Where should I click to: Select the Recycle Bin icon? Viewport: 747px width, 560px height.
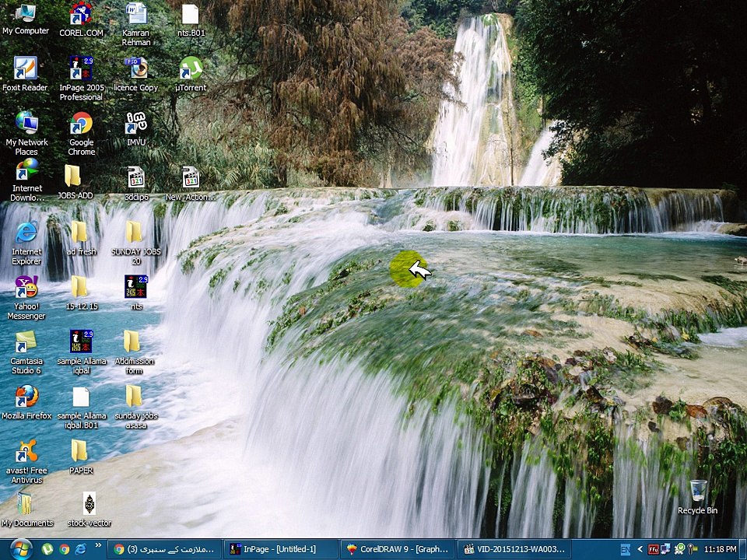[x=697, y=497]
